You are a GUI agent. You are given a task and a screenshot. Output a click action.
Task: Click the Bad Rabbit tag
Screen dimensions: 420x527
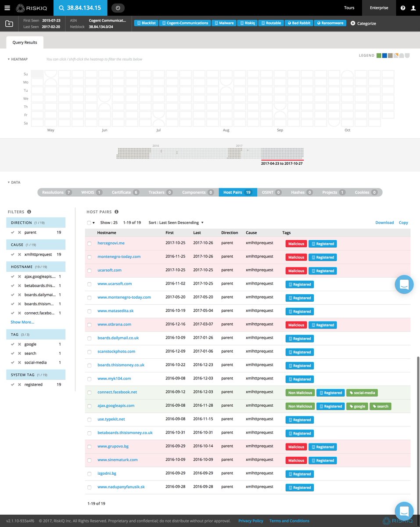click(x=298, y=23)
